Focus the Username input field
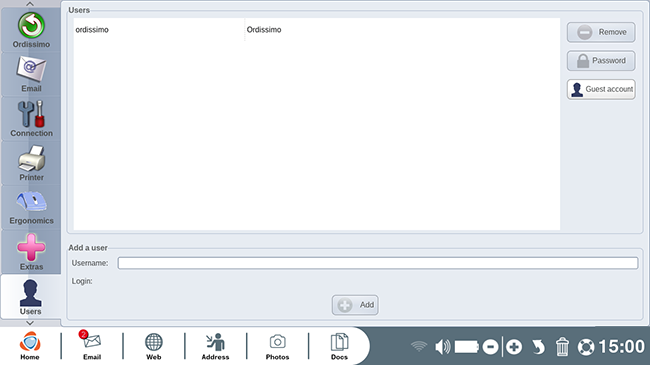The image size is (650, 365). [x=378, y=263]
